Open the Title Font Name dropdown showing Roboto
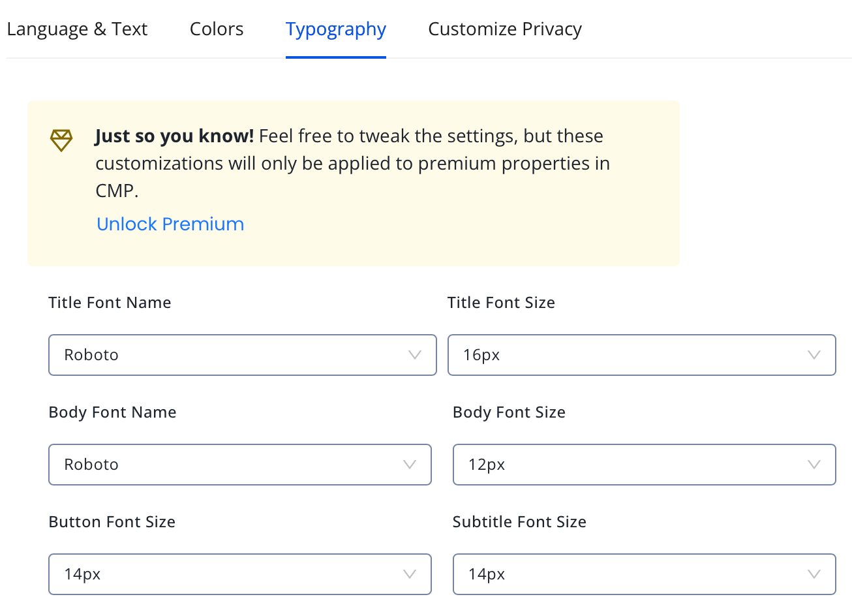Image resolution: width=852 pixels, height=616 pixels. [228, 355]
